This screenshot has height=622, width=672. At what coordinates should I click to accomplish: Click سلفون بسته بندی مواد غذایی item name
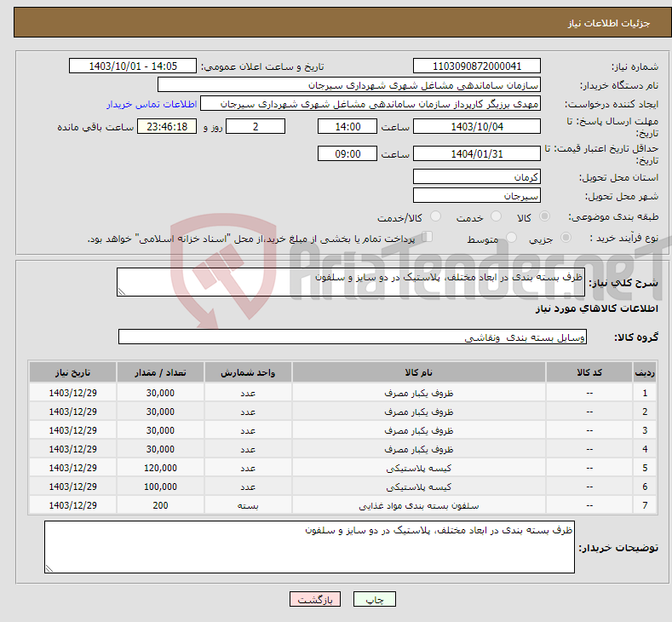[419, 506]
